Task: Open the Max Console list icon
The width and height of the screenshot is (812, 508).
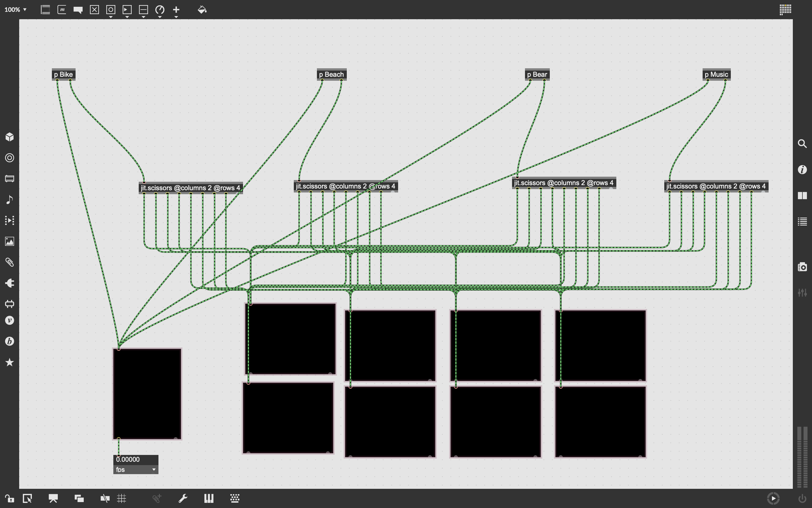Action: point(802,222)
